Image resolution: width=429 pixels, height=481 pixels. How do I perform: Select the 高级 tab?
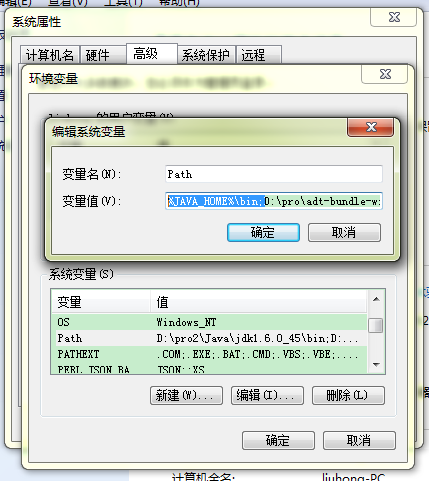(152, 53)
